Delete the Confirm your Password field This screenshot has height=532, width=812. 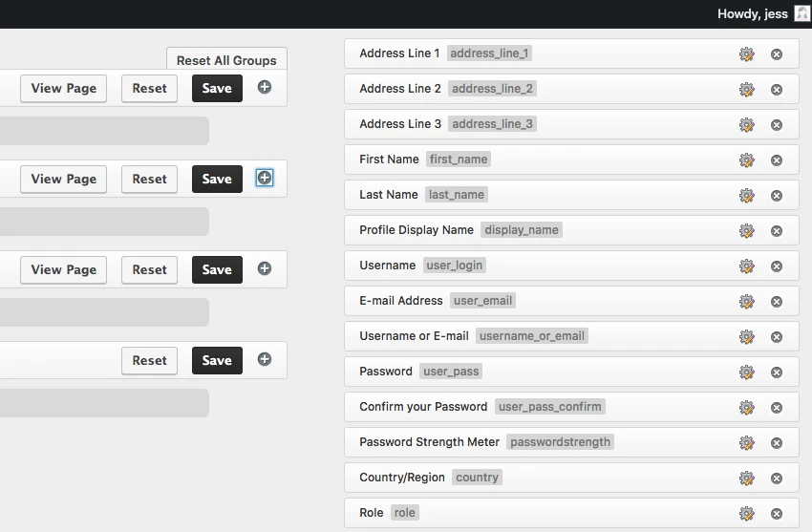coord(777,408)
